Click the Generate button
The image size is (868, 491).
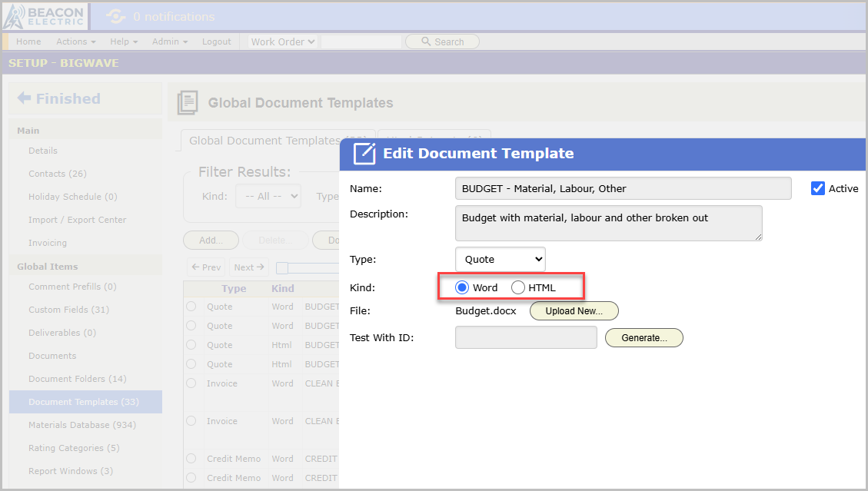click(644, 337)
